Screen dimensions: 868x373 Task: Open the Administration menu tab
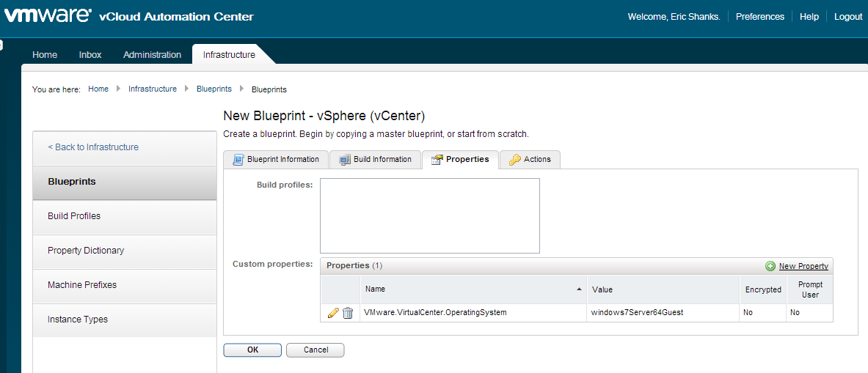[152, 55]
